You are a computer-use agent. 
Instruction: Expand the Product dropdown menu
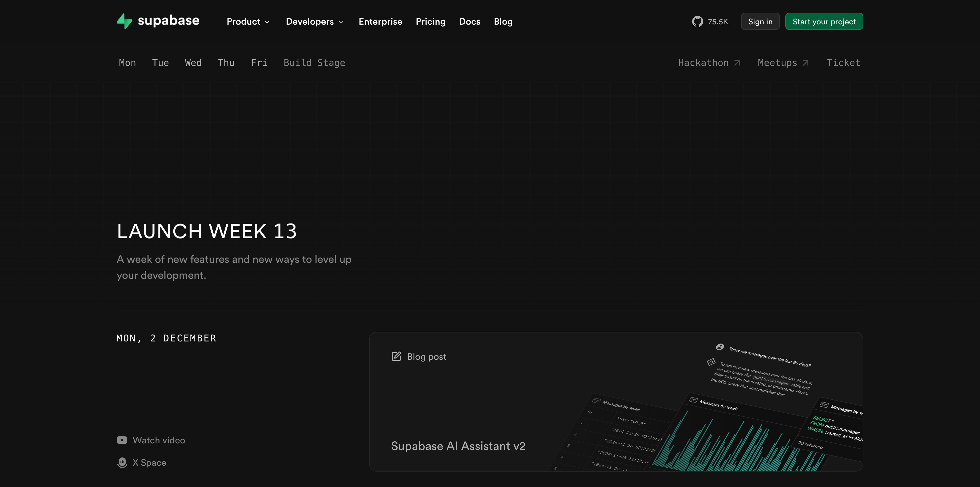pos(248,22)
